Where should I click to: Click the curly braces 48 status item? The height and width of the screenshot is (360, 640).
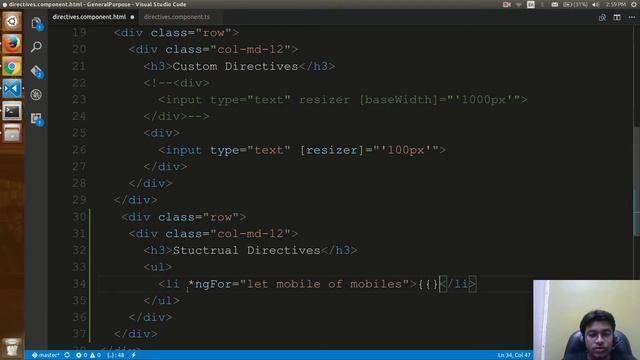pyautogui.click(x=116, y=355)
